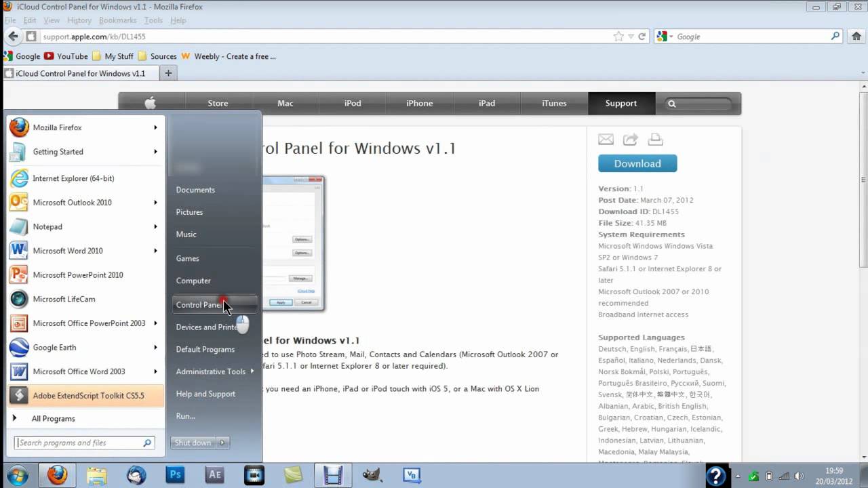Expand the Getting Started submenu arrow
The height and width of the screenshot is (488, 868).
coord(155,152)
